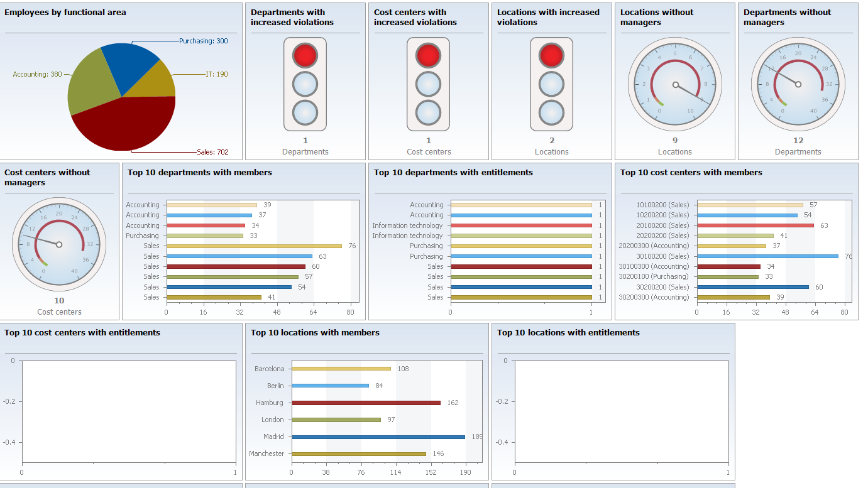Click the Berlin bar showing 84 members
Viewport: 868px width, 488px height.
click(331, 386)
